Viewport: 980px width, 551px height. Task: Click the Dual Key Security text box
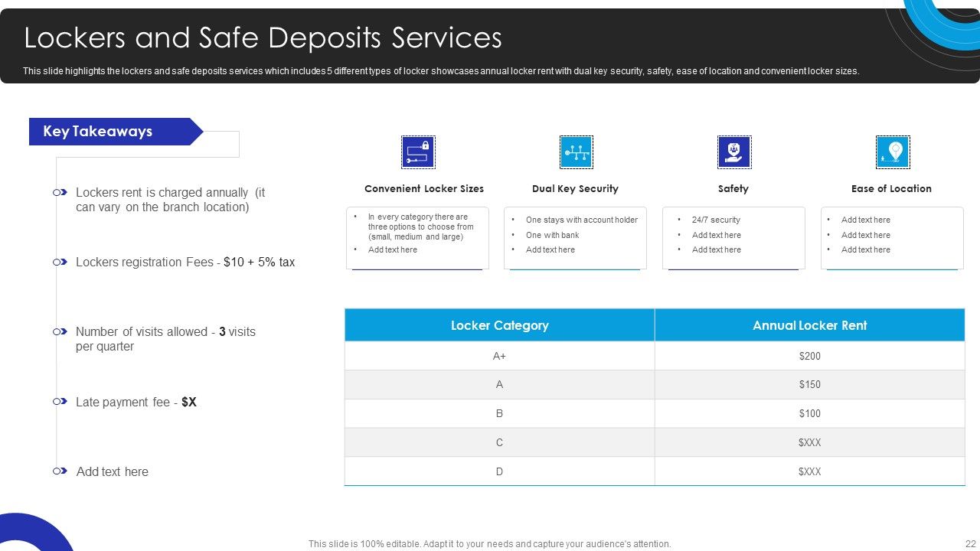point(575,238)
